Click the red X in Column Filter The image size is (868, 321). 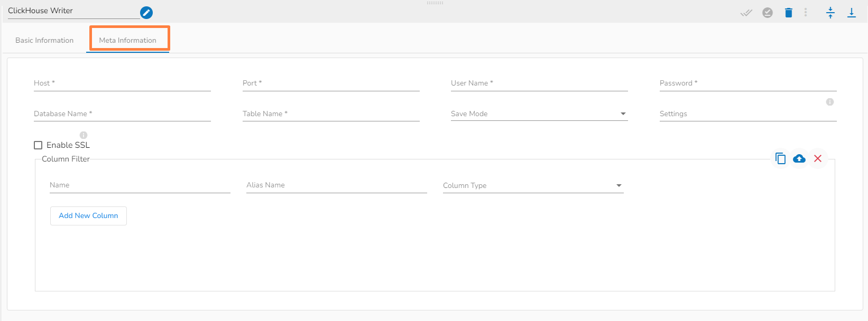(x=818, y=158)
